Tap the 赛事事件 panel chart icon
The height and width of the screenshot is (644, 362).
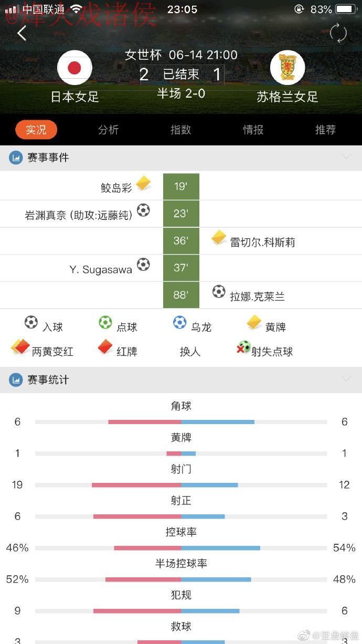click(x=15, y=157)
